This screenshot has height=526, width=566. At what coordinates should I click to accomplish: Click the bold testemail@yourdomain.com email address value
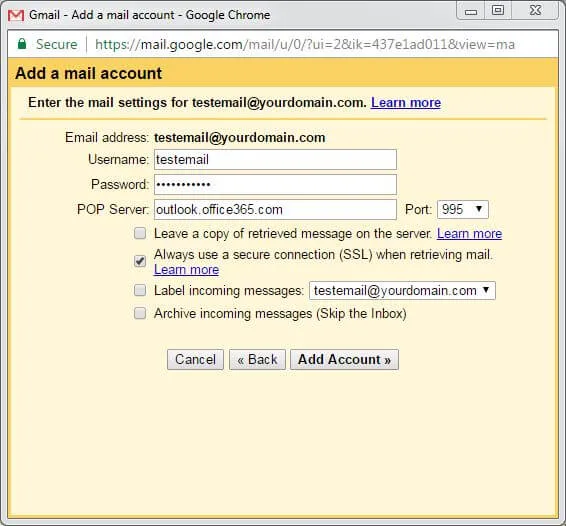point(240,138)
